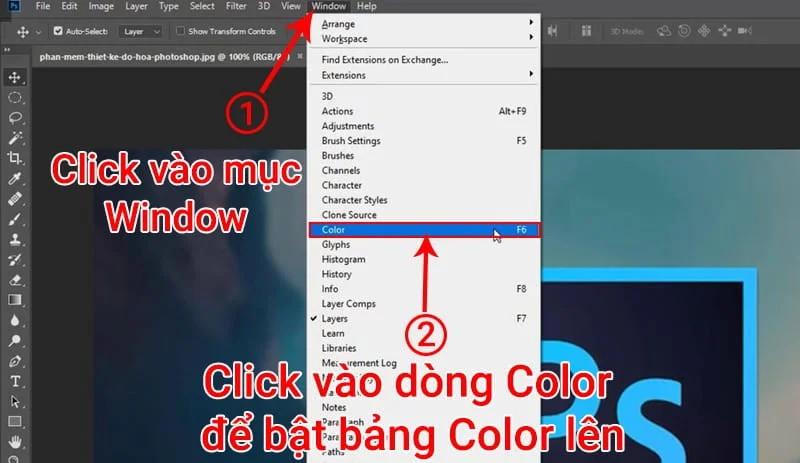This screenshot has width=800, height=463.
Task: Select the History Brush tool
Action: coord(15,259)
